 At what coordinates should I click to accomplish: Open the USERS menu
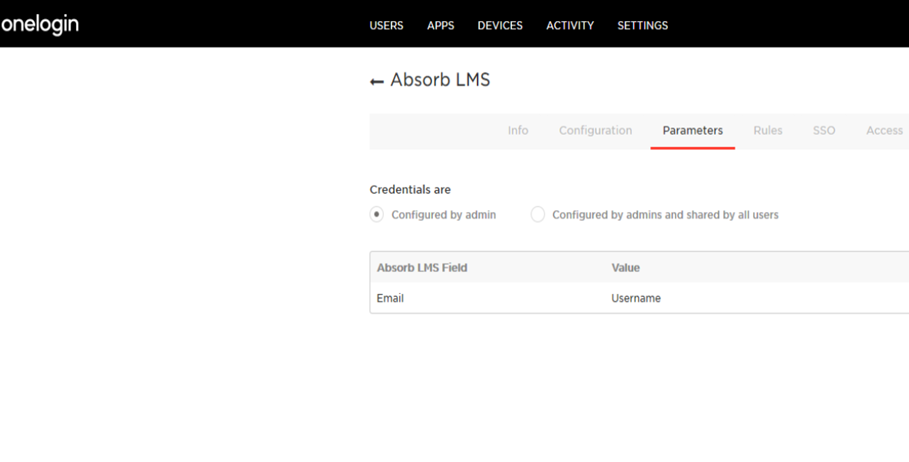386,26
